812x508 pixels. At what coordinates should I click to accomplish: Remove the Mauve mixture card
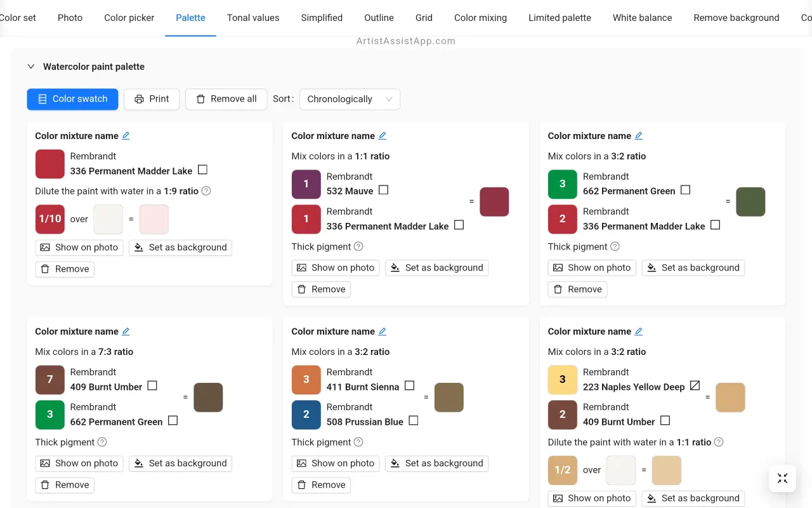[321, 290]
